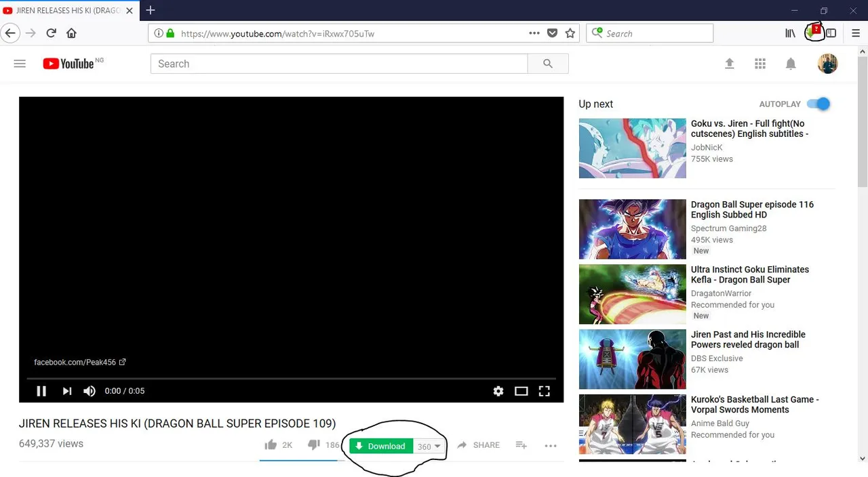The width and height of the screenshot is (868, 477).
Task: Reload the page
Action: (51, 33)
